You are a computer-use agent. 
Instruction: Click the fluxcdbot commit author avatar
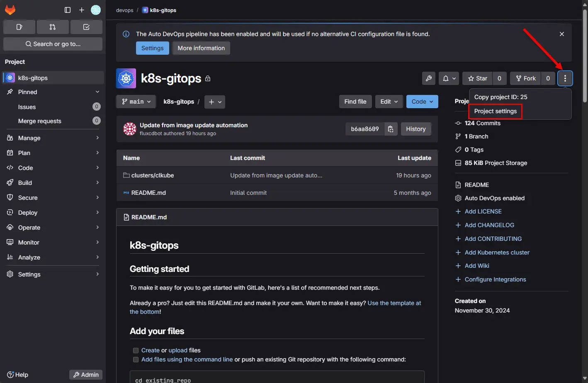coord(130,129)
